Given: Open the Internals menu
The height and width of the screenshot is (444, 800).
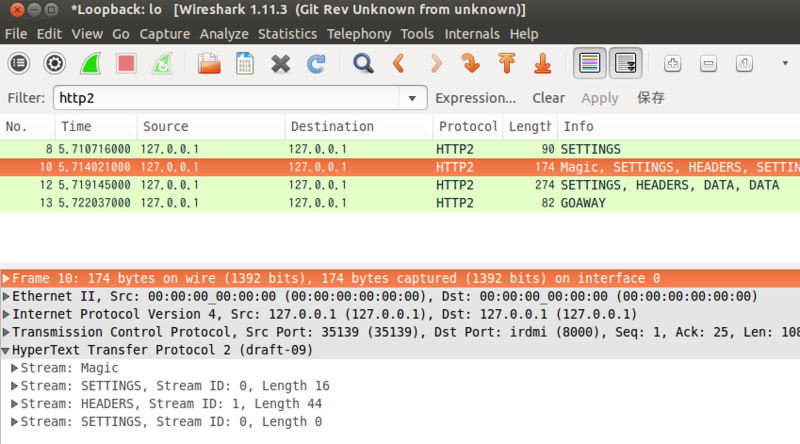Looking at the screenshot, I should point(472,34).
